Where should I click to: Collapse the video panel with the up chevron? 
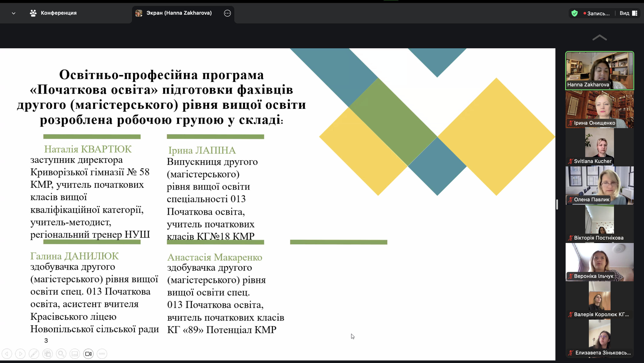pos(599,37)
